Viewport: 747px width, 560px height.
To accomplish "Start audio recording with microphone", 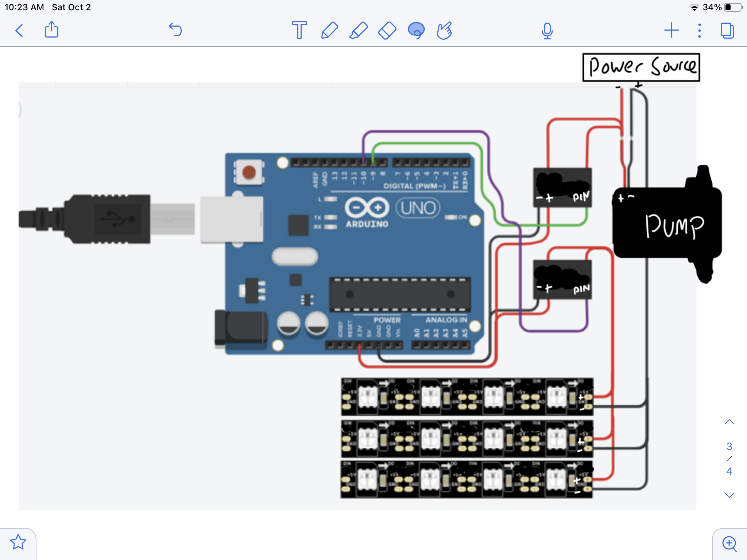I will pos(547,31).
